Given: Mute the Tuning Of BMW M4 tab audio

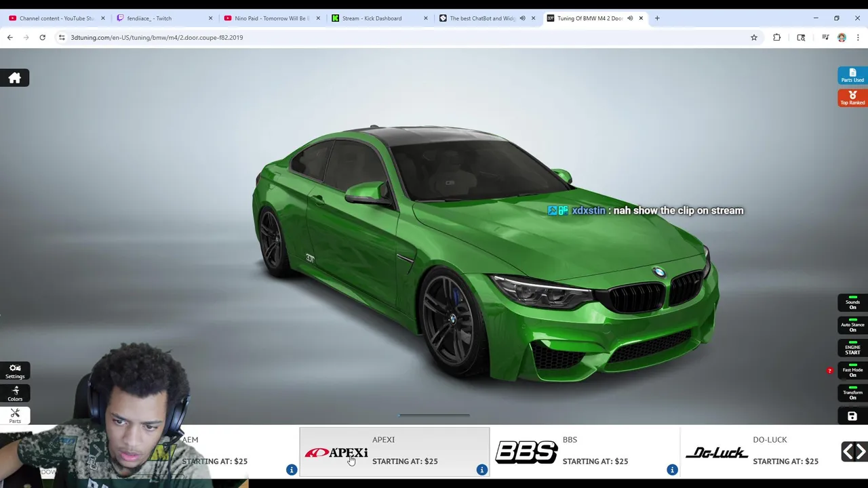Looking at the screenshot, I should [630, 18].
